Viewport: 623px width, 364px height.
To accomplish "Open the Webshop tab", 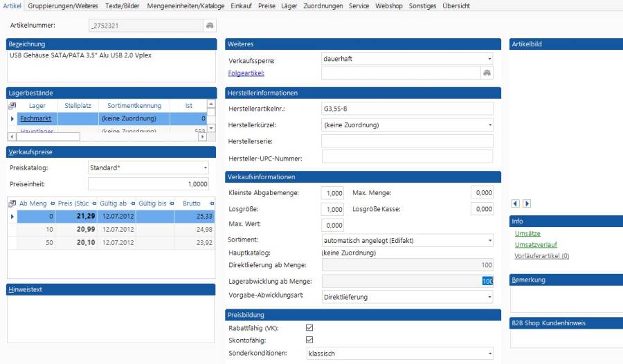I will [388, 6].
